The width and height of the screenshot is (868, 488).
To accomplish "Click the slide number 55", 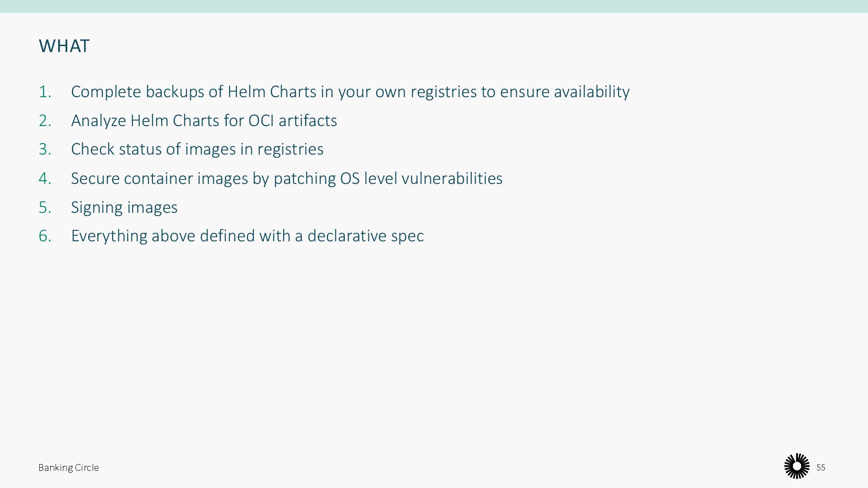I will [x=821, y=467].
